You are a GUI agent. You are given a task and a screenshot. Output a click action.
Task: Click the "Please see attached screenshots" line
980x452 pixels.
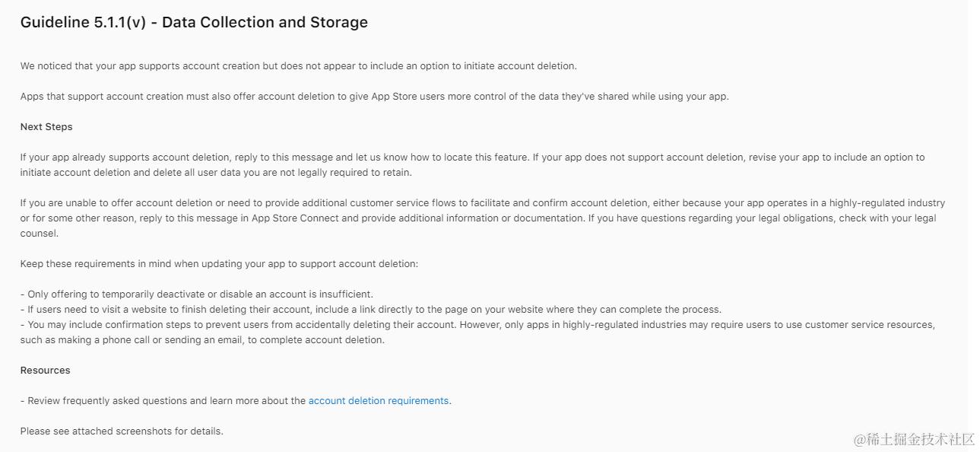(122, 431)
